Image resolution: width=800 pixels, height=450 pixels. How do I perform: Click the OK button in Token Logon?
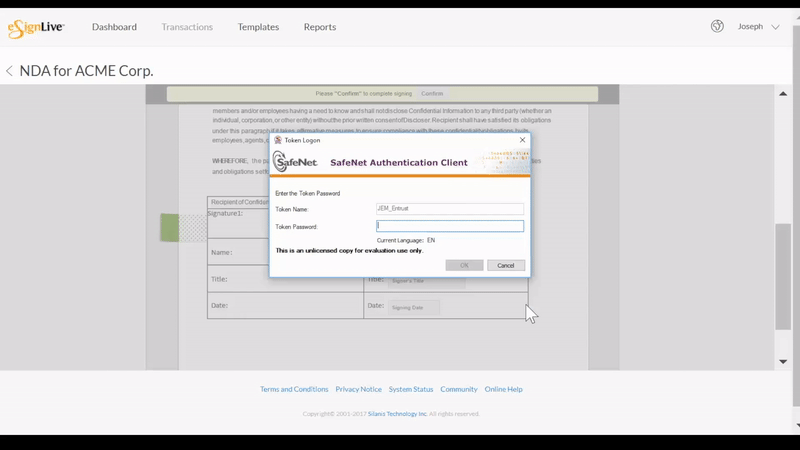click(464, 265)
